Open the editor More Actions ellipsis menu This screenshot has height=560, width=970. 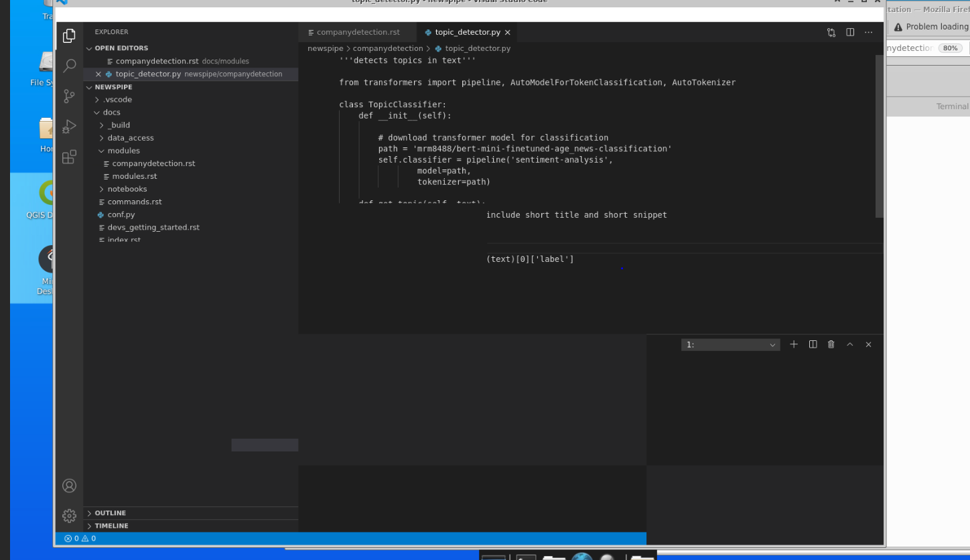pyautogui.click(x=869, y=32)
